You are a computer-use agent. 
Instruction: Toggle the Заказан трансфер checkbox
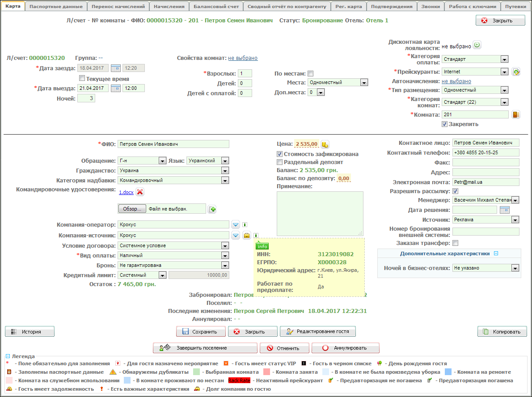tap(456, 243)
